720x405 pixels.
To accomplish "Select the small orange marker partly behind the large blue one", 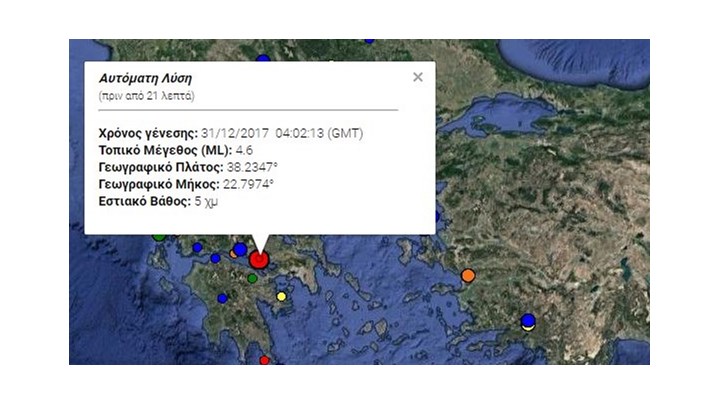I will coord(233,254).
